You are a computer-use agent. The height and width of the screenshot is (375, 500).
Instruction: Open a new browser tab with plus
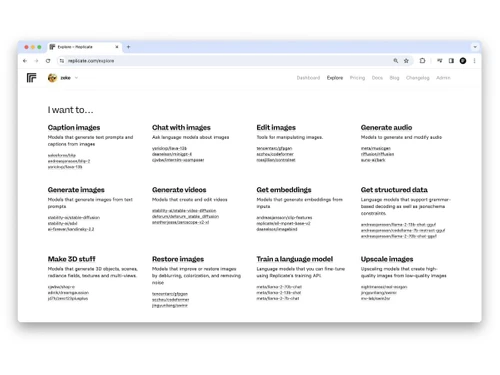click(x=128, y=47)
